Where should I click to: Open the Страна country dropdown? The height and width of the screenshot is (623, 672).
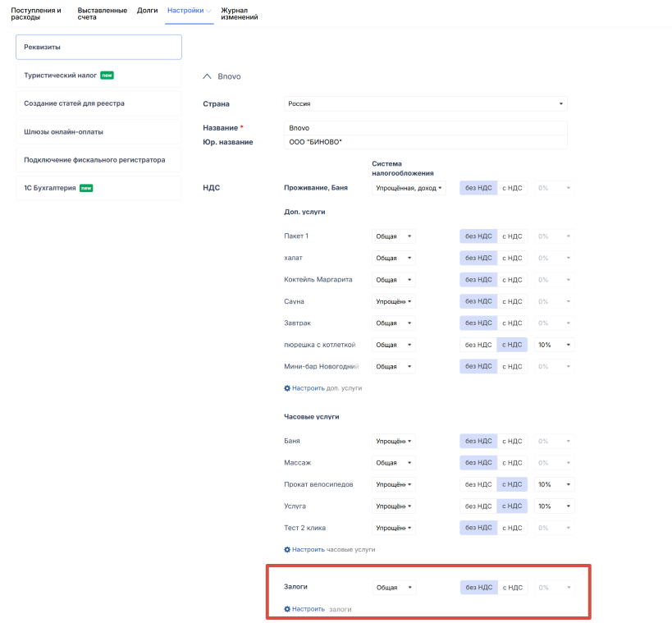coord(425,104)
